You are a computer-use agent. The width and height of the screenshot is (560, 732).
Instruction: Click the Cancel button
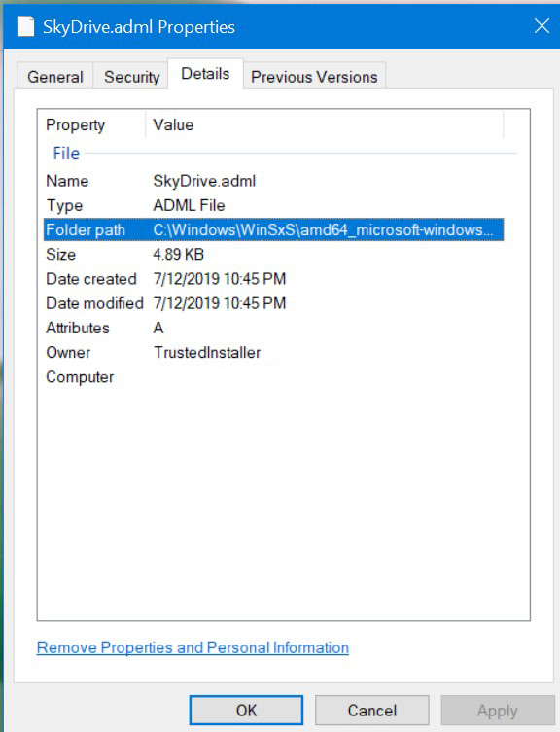(x=372, y=710)
